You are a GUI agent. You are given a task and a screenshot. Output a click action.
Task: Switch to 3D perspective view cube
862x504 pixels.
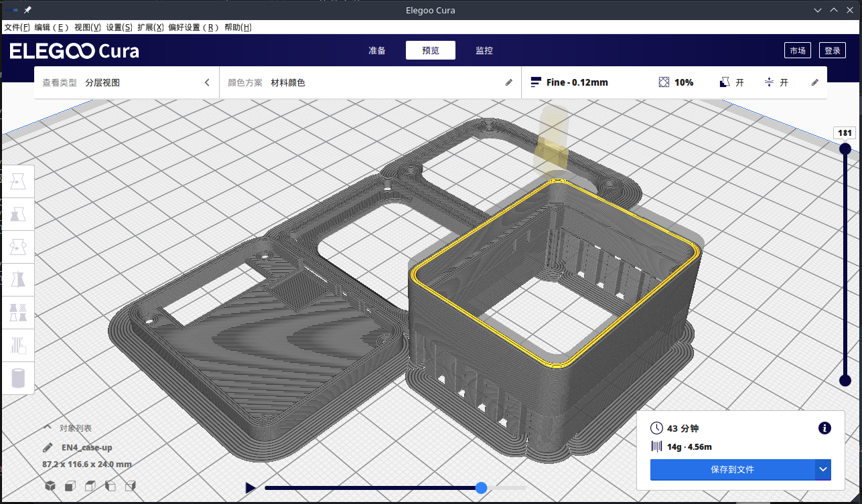pyautogui.click(x=50, y=486)
